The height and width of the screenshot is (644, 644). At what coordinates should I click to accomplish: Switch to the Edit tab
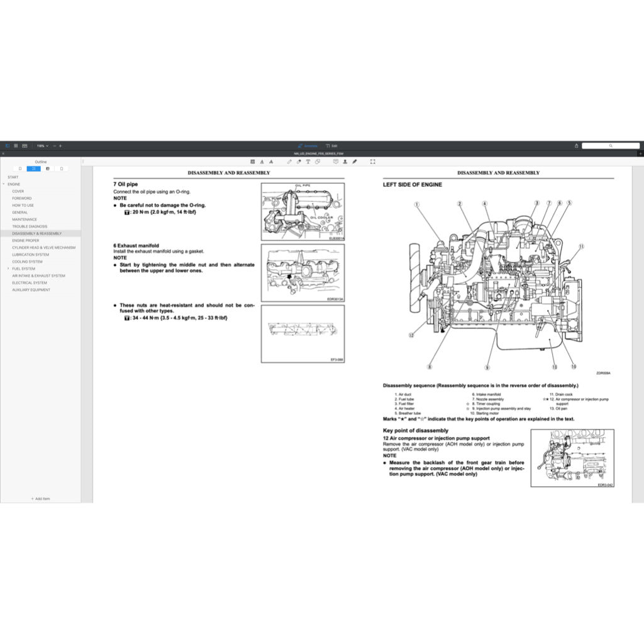(x=333, y=145)
